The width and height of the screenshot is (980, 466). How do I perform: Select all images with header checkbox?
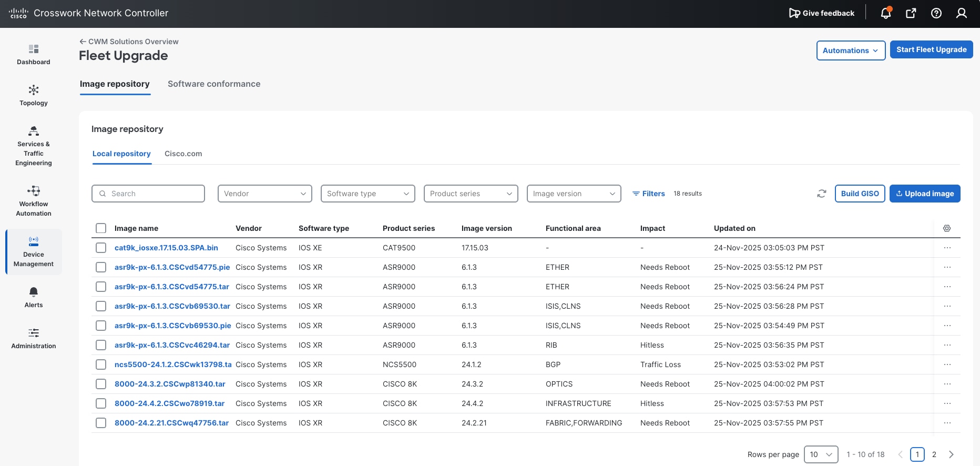tap(101, 228)
